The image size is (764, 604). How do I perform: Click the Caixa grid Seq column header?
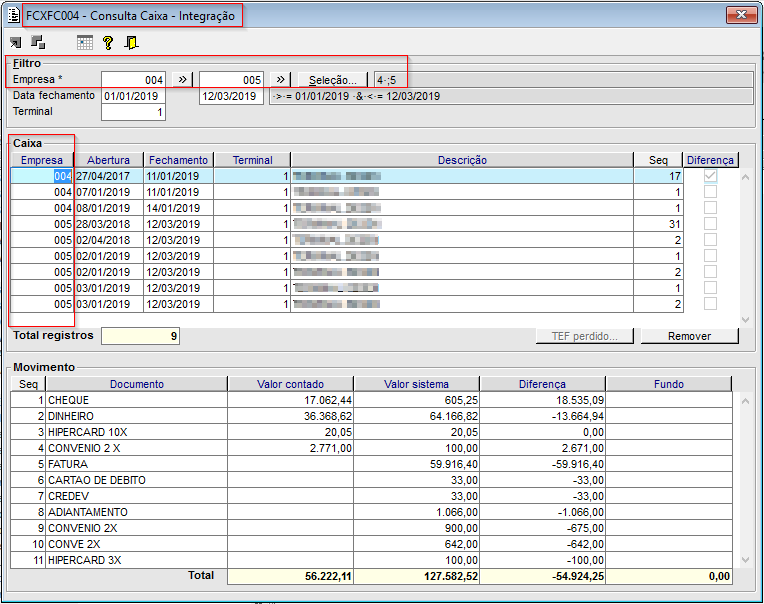pyautogui.click(x=658, y=160)
